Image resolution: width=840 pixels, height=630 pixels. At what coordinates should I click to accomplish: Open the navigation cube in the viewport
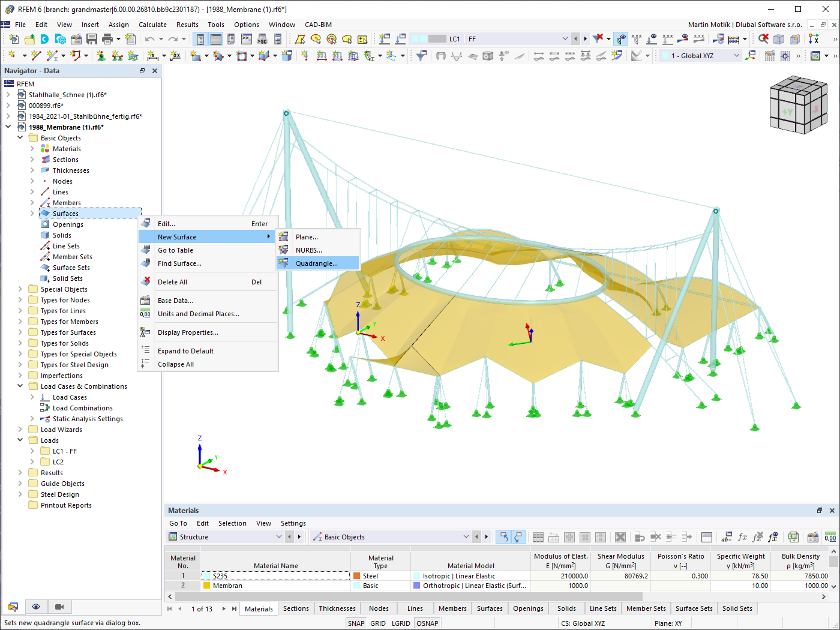coord(798,104)
